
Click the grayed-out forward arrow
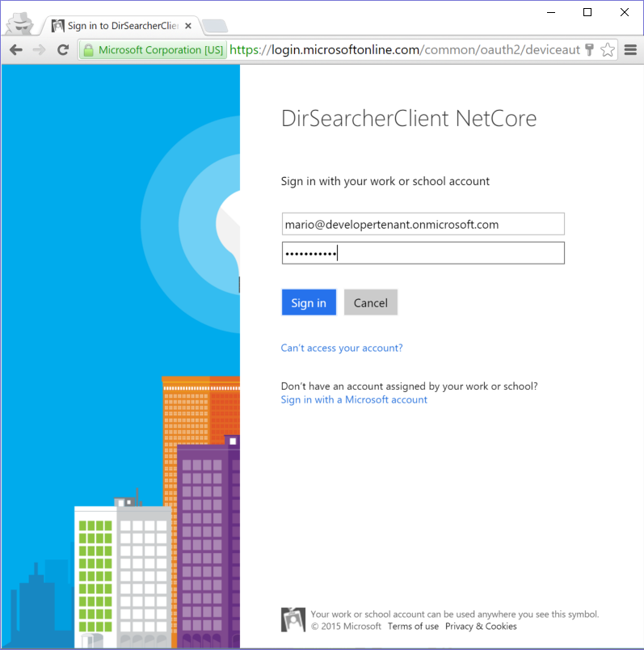click(x=40, y=50)
